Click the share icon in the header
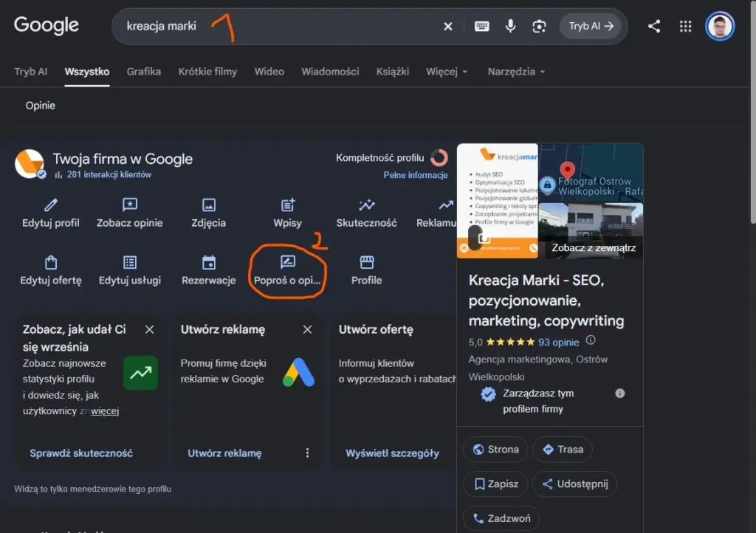The width and height of the screenshot is (756, 533). tap(654, 27)
